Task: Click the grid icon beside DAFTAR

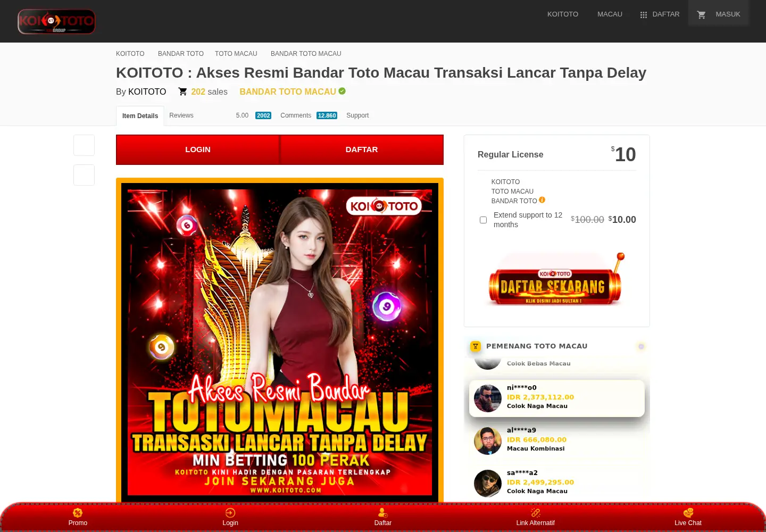Action: (x=643, y=15)
